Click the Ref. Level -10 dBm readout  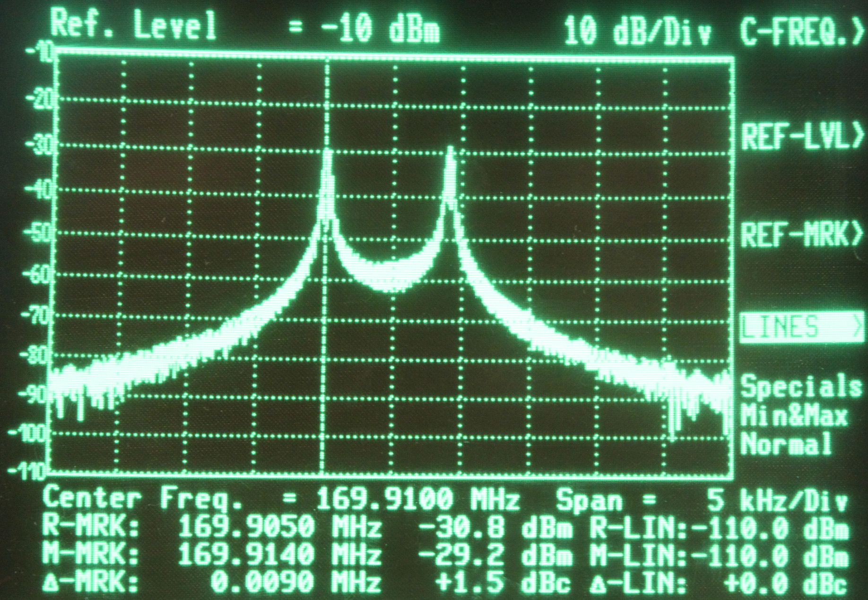click(245, 26)
